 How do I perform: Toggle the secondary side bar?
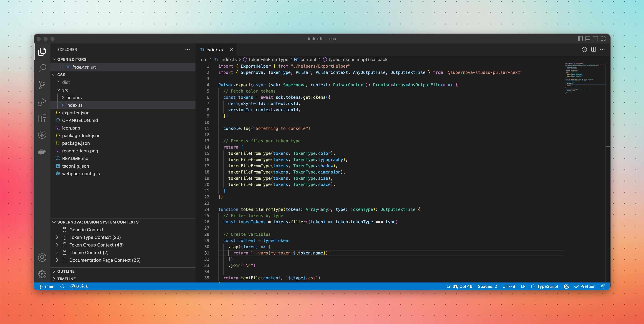pos(595,39)
